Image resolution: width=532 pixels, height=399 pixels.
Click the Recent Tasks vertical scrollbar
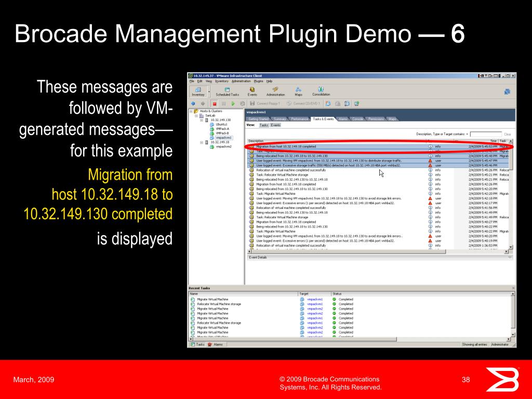513,312
